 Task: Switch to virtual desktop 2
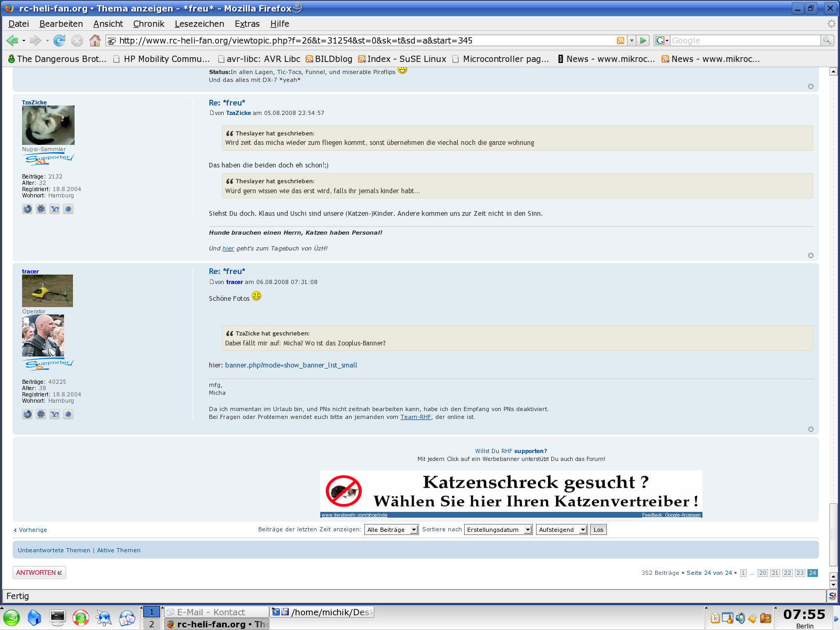click(152, 624)
